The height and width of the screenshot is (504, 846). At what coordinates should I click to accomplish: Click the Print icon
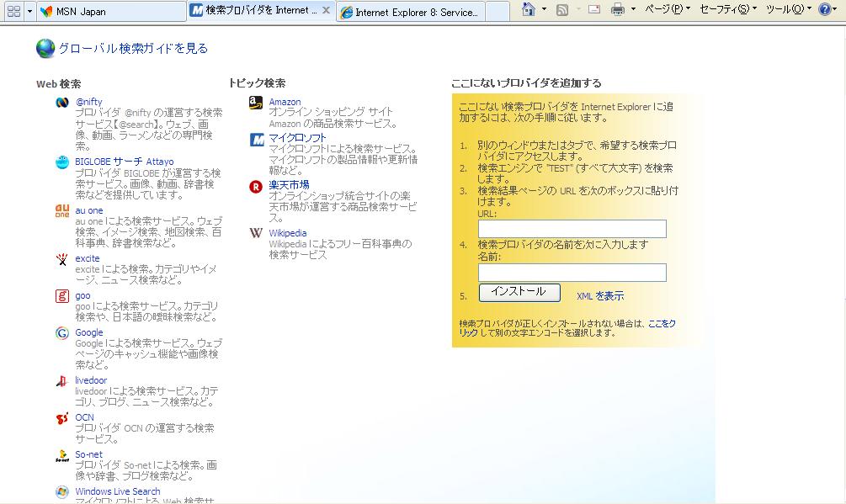pyautogui.click(x=619, y=9)
